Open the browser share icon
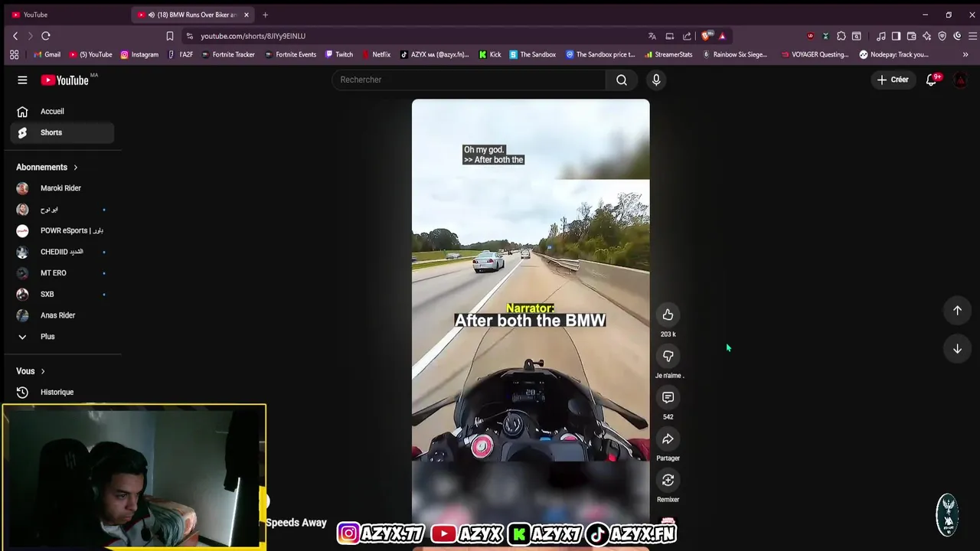 click(x=687, y=36)
